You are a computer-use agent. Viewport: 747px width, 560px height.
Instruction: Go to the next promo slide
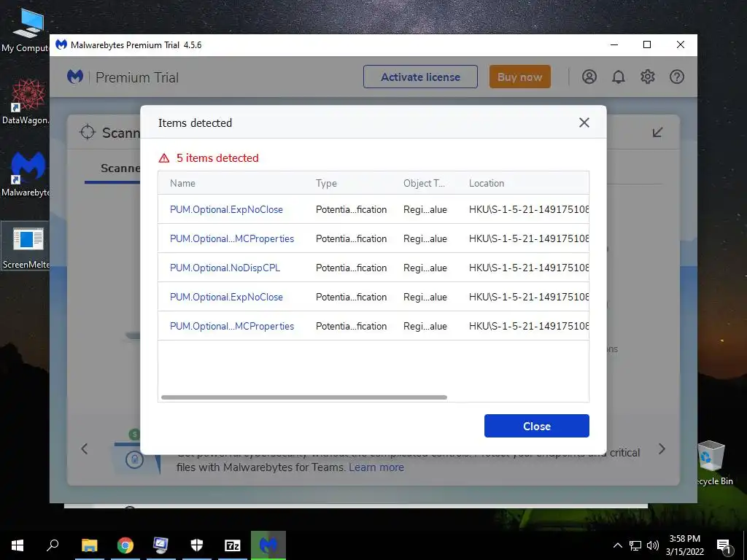pyautogui.click(x=662, y=449)
